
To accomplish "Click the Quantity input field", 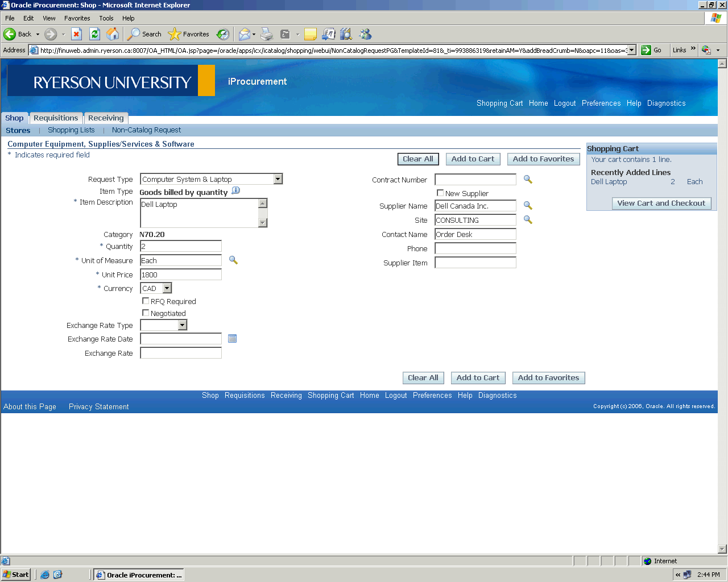I will (x=181, y=247).
